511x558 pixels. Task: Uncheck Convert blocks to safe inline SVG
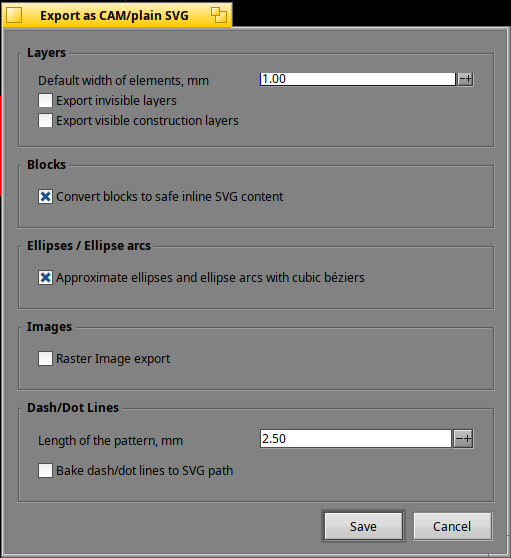45,196
